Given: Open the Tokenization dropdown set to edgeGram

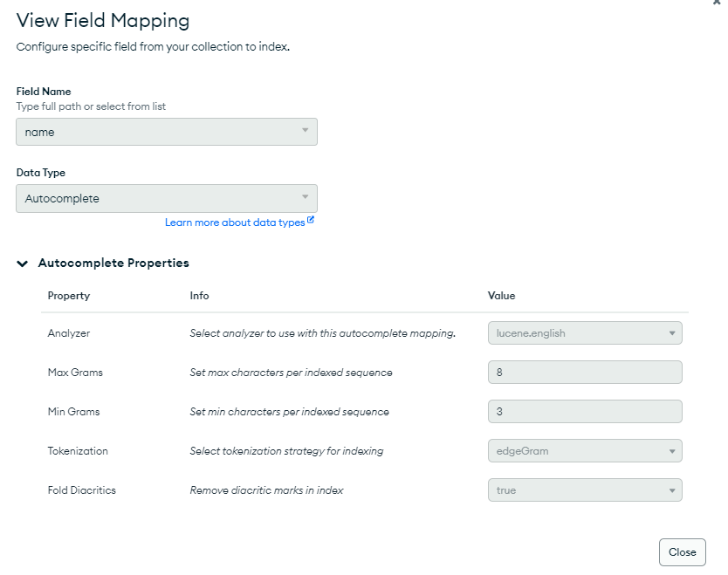Looking at the screenshot, I should [584, 451].
